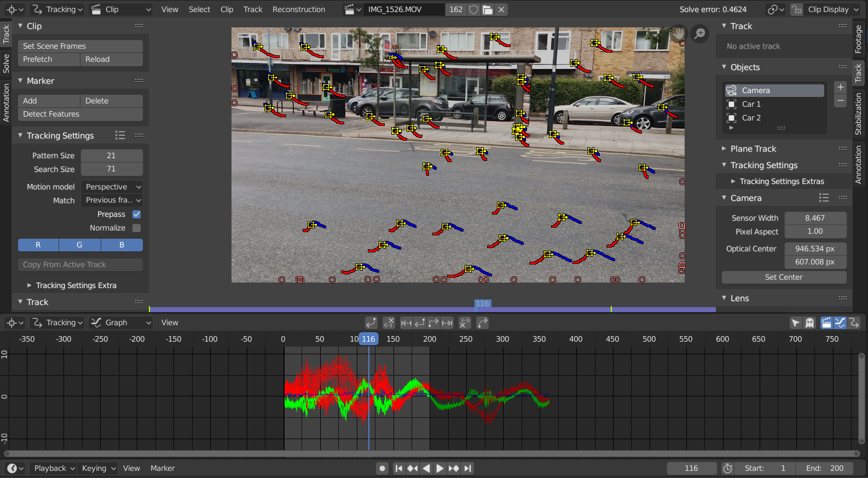
Task: Open camera presets list icon
Action: pos(824,198)
